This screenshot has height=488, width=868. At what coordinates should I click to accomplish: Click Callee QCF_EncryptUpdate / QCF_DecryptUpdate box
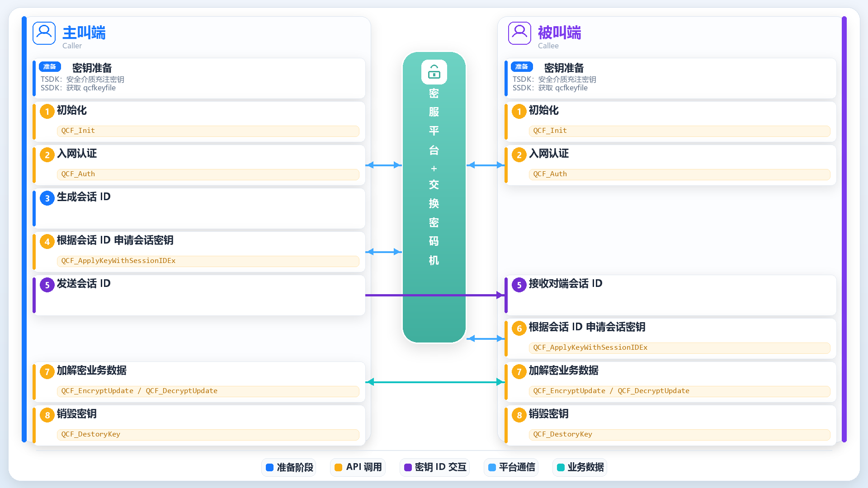point(679,391)
